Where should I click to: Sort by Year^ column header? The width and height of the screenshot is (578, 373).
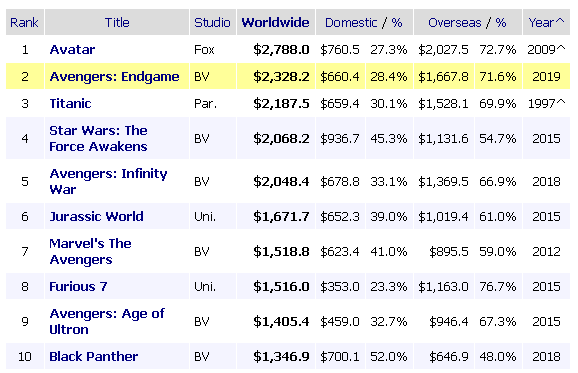(546, 23)
